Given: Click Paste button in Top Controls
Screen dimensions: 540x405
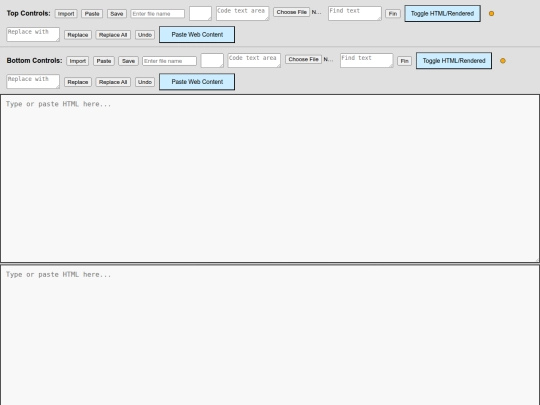Looking at the screenshot, I should [92, 14].
